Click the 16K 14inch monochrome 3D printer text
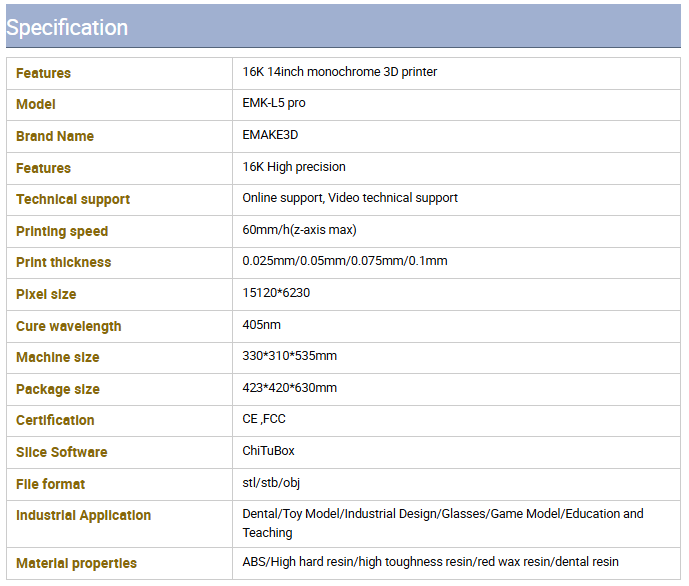 click(340, 72)
